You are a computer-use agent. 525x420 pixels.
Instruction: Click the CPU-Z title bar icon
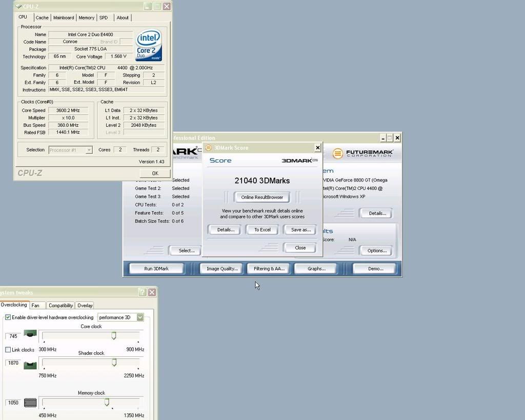coord(19,6)
